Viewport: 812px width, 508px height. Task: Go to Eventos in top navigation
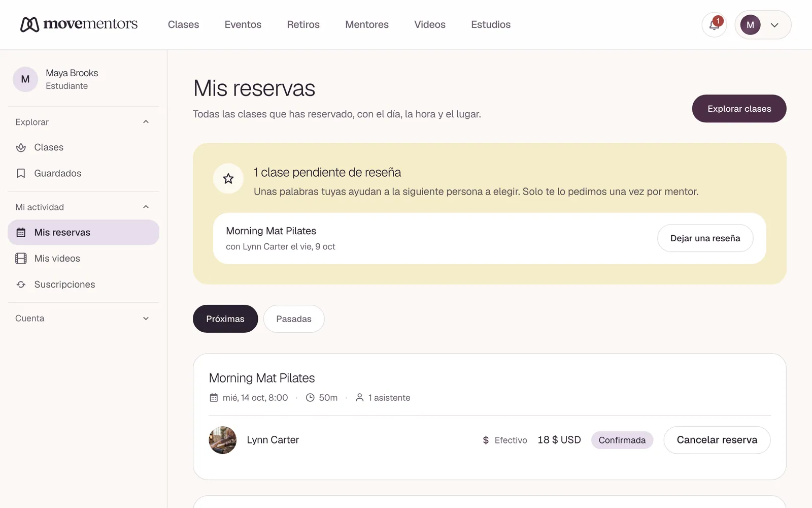(x=243, y=24)
